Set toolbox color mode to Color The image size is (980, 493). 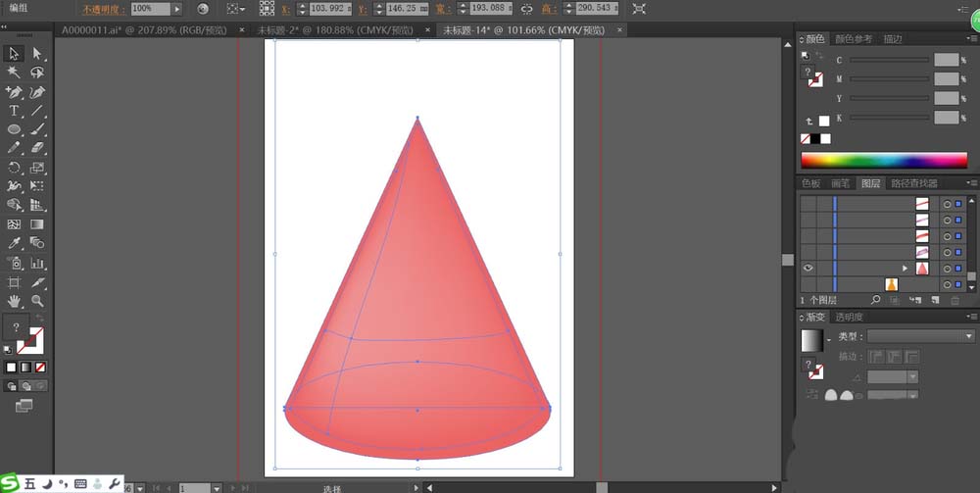pos(11,368)
